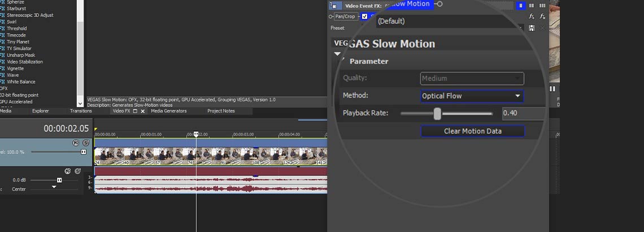
Task: Click the remove plug-in fx icon
Action: [542, 16]
